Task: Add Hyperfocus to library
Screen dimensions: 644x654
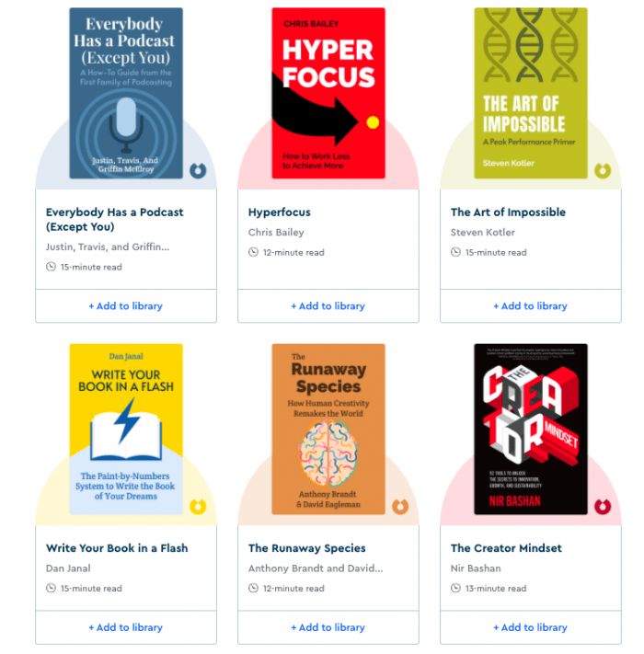Action: [x=328, y=306]
